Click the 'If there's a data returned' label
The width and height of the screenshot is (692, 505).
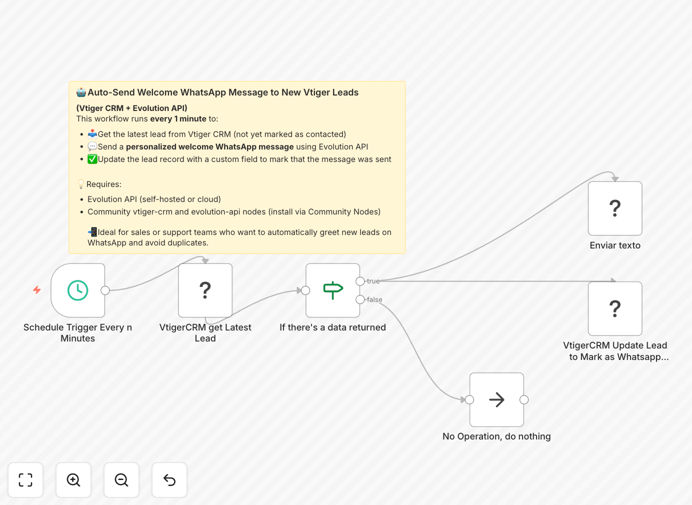pyautogui.click(x=333, y=328)
